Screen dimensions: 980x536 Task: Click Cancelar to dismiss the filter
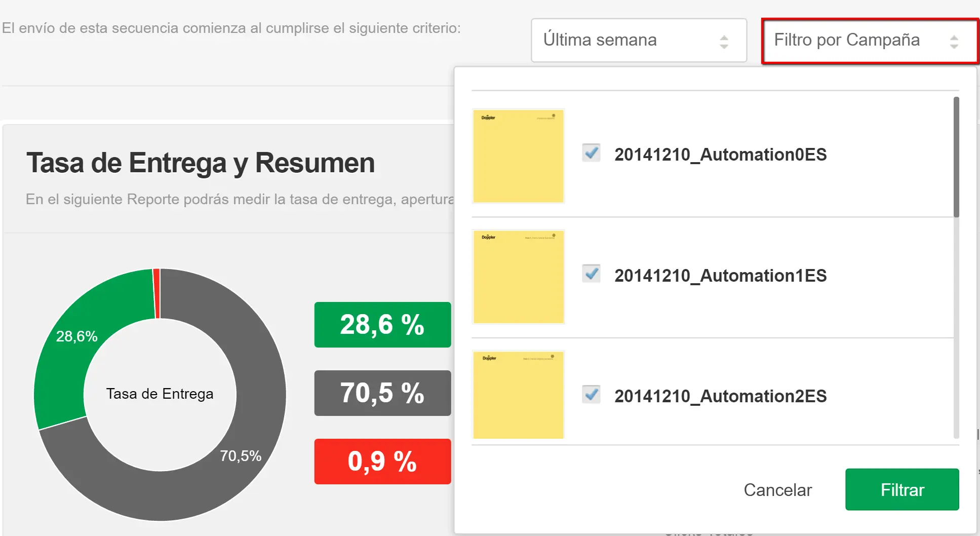coord(777,490)
